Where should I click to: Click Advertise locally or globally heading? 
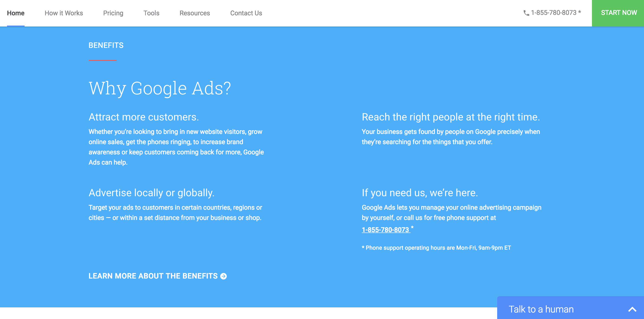click(151, 193)
